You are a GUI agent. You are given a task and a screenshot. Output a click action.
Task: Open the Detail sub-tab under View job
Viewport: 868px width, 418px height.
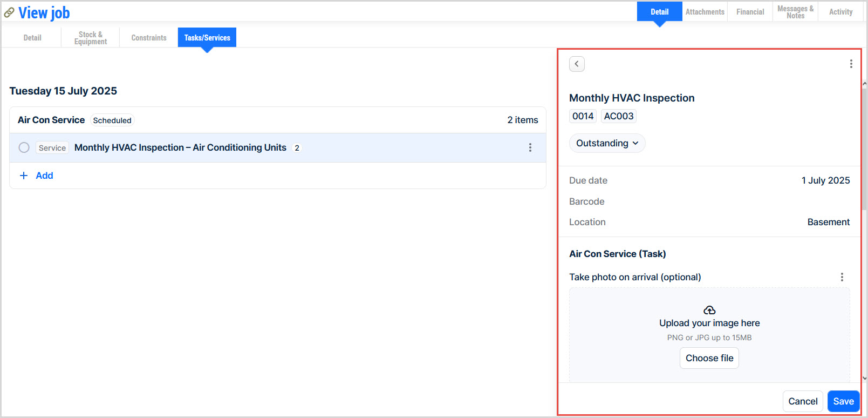[x=32, y=38]
